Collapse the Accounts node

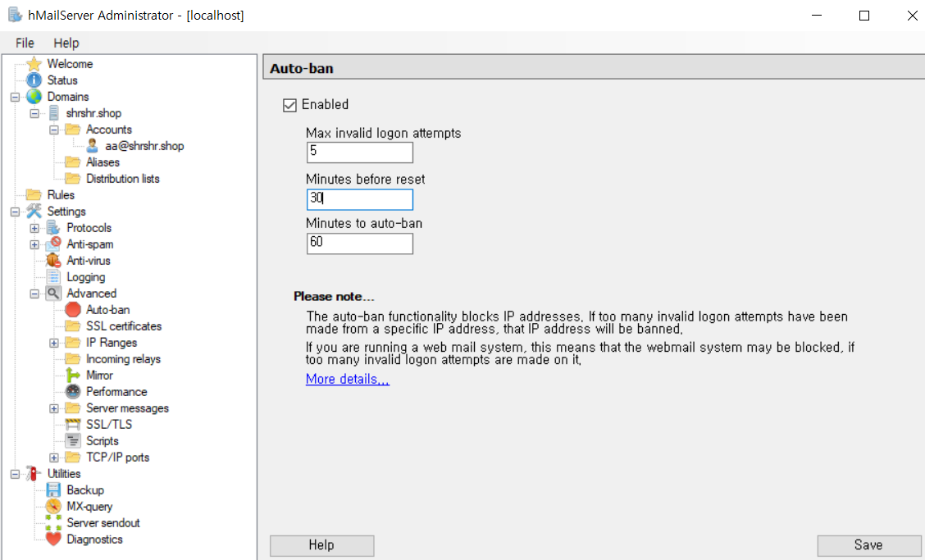(53, 130)
